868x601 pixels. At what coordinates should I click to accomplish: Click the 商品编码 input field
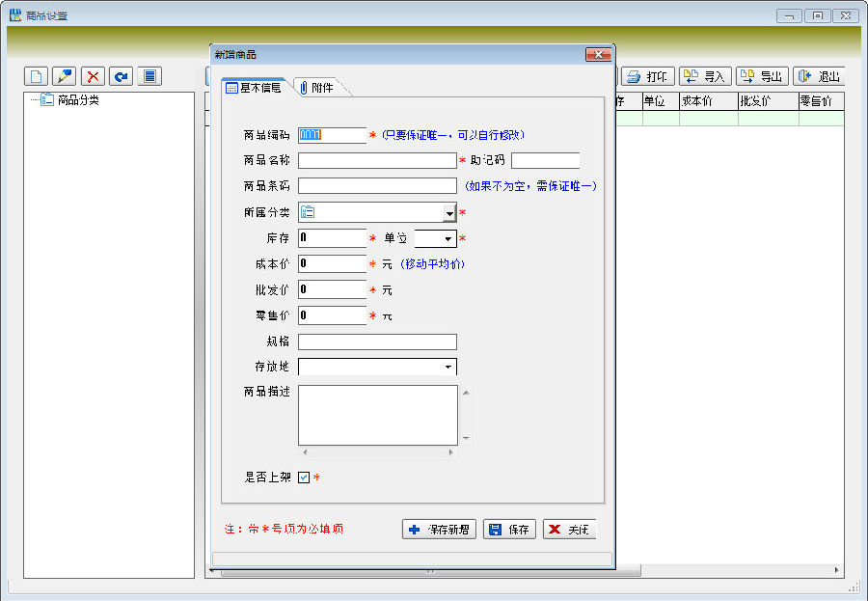tap(332, 135)
